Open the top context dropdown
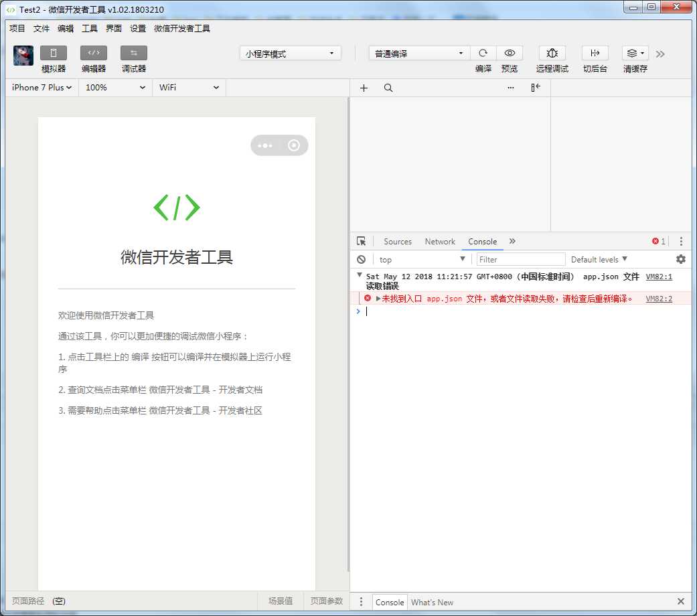This screenshot has height=616, width=697. pos(421,260)
